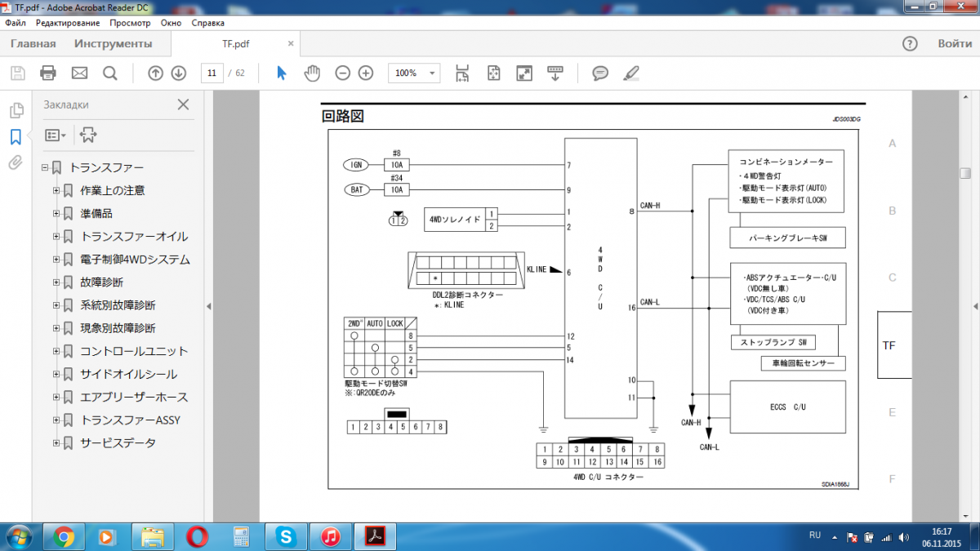Expand the 準備品 bookmark
This screenshot has height=551, width=980.
click(x=57, y=214)
